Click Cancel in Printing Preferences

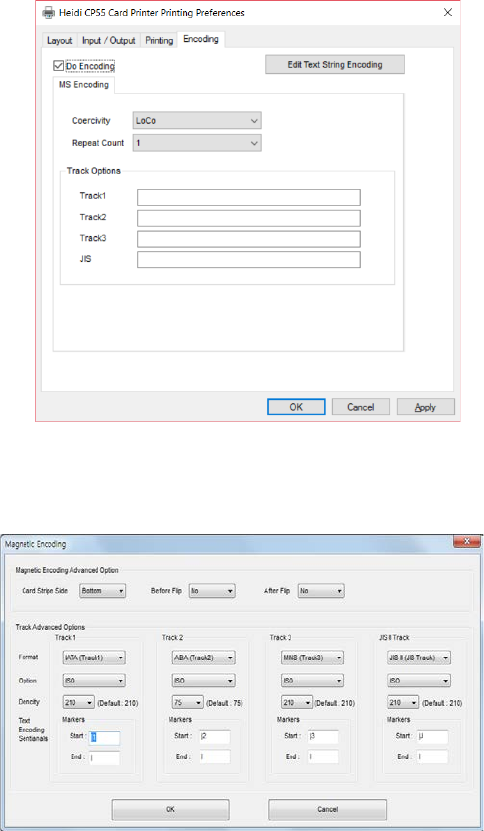[x=360, y=407]
